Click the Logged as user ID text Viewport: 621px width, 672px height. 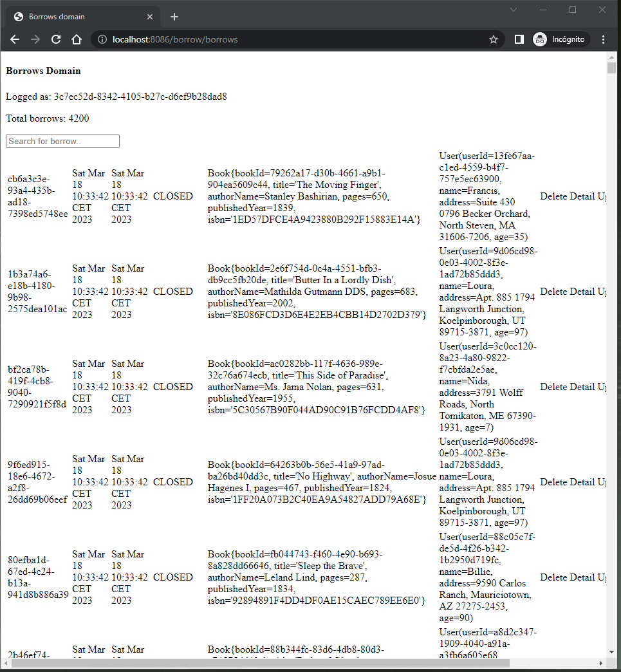pos(116,97)
